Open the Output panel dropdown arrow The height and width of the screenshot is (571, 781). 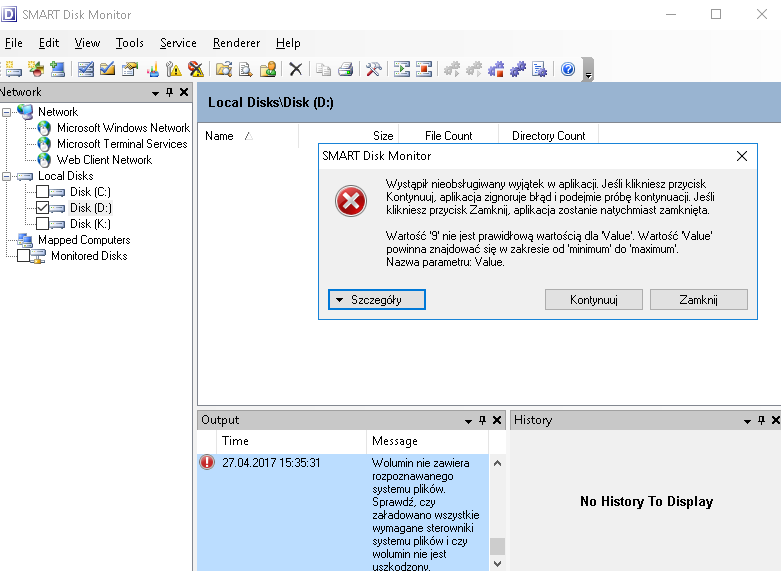coord(468,421)
